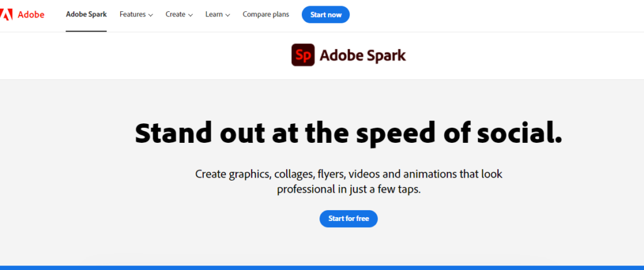Expand the Learn dropdown menu
This screenshot has width=644, height=270.
pos(218,14)
